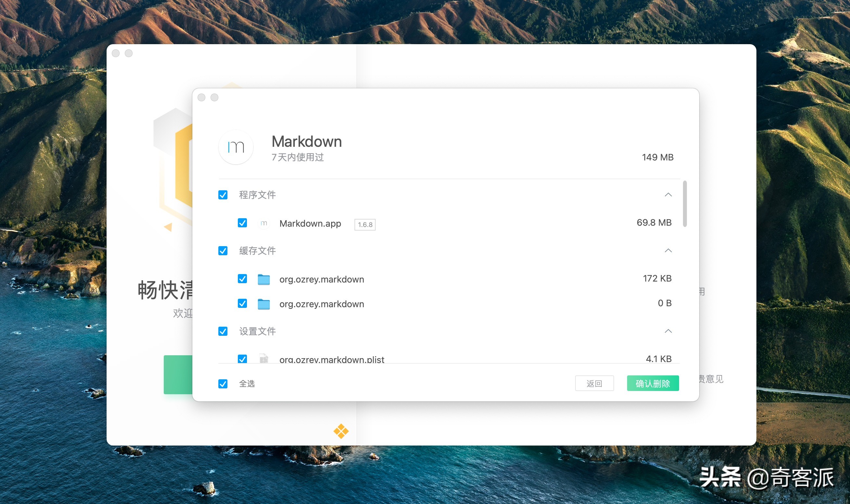Select the 设置文件 section label
Viewport: 850px width, 504px height.
point(258,331)
